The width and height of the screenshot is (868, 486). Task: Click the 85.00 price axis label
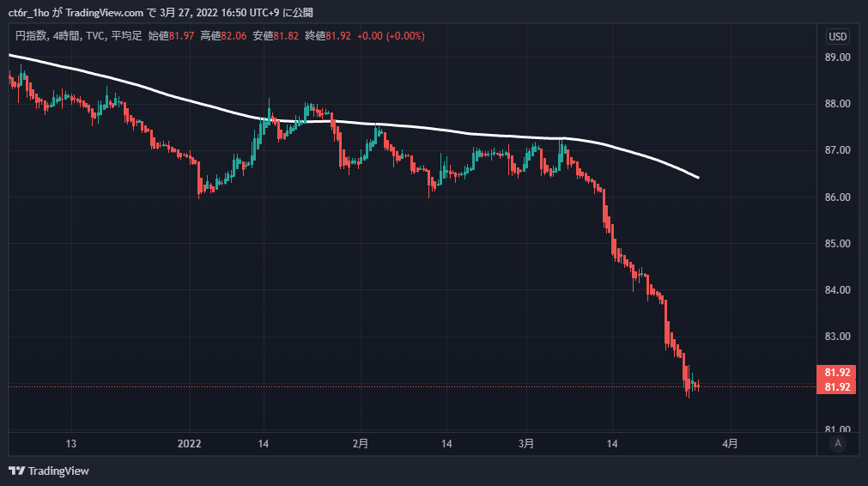[838, 244]
